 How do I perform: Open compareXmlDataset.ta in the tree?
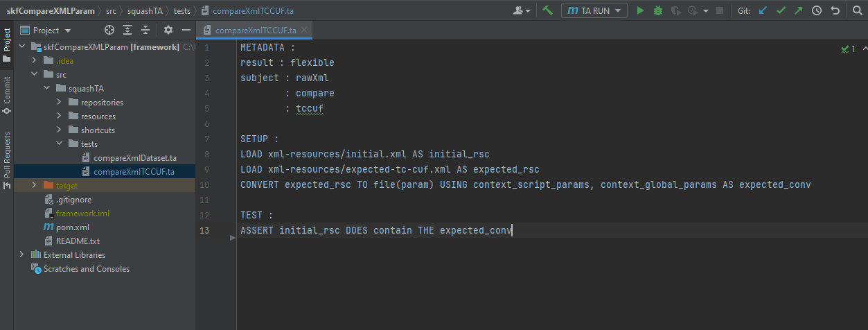[x=134, y=158]
